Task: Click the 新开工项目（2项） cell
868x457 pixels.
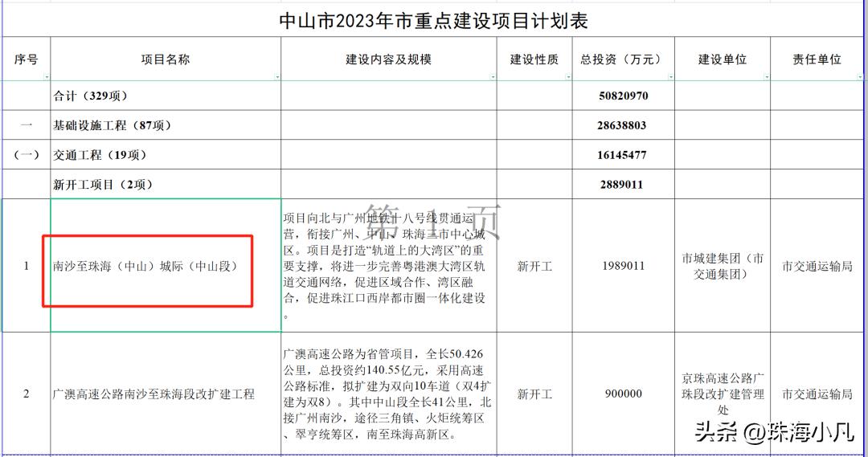Action: point(166,184)
